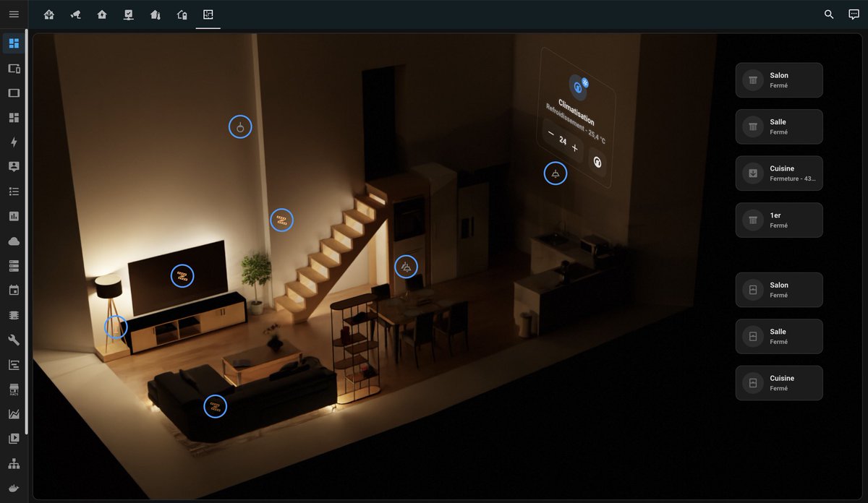Open the climate mode selector on the Climatisation card
Image resolution: width=868 pixels, height=503 pixels.
coord(597,163)
